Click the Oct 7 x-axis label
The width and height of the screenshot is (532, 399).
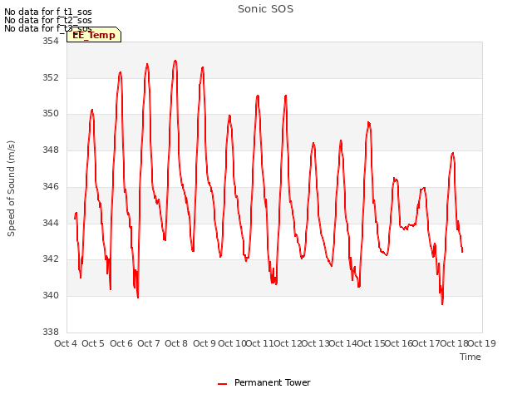point(149,343)
